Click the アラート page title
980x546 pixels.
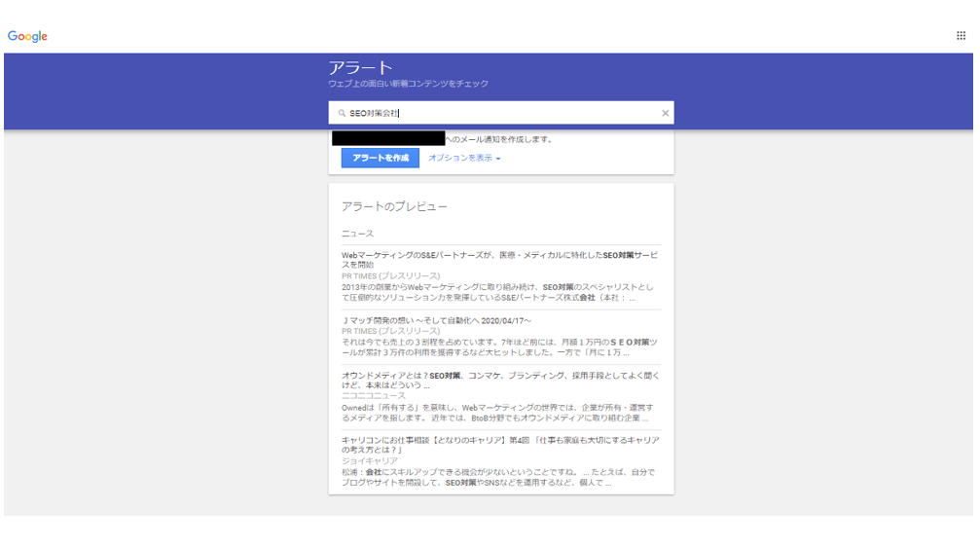(x=361, y=67)
